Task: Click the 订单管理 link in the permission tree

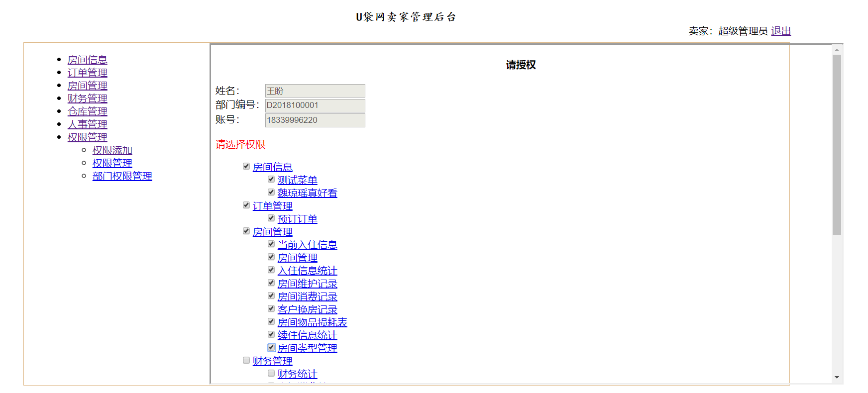Action: [272, 206]
